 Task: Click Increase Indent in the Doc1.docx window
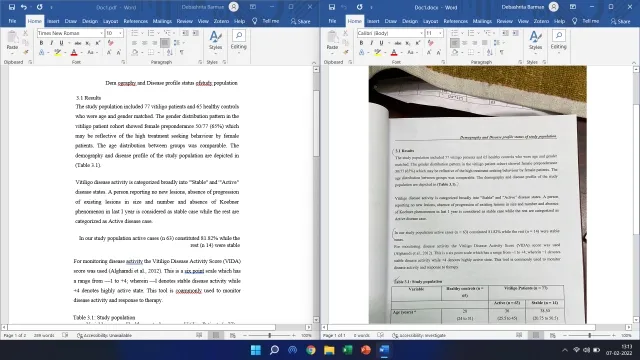516,33
